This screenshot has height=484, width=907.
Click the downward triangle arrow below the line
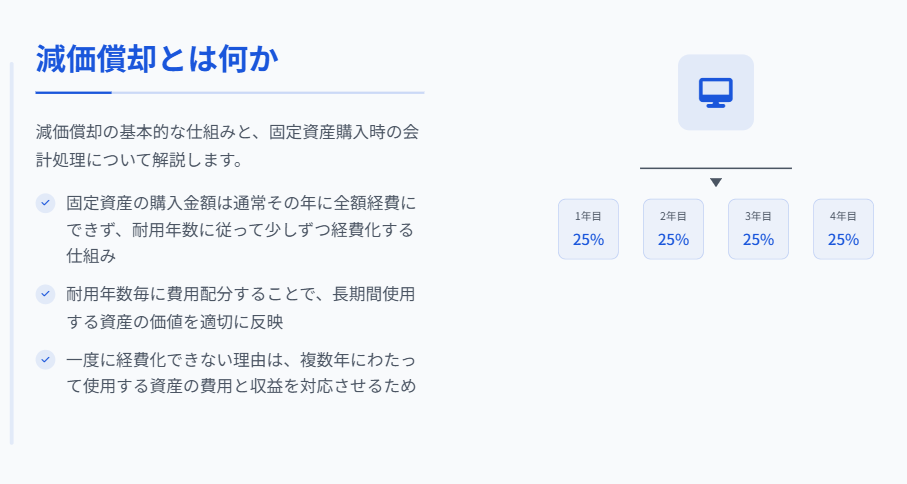pos(716,183)
